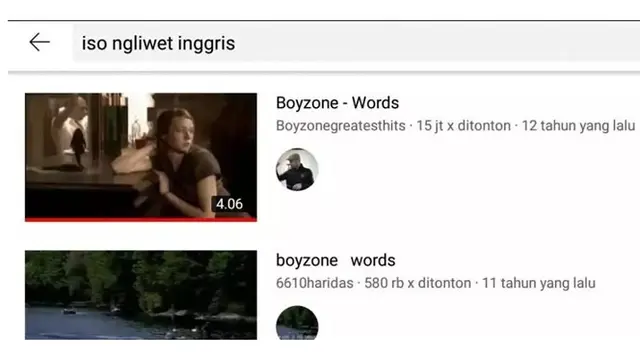Click '580 rb x ditonton' view count
The width and height of the screenshot is (640, 360).
pyautogui.click(x=418, y=283)
